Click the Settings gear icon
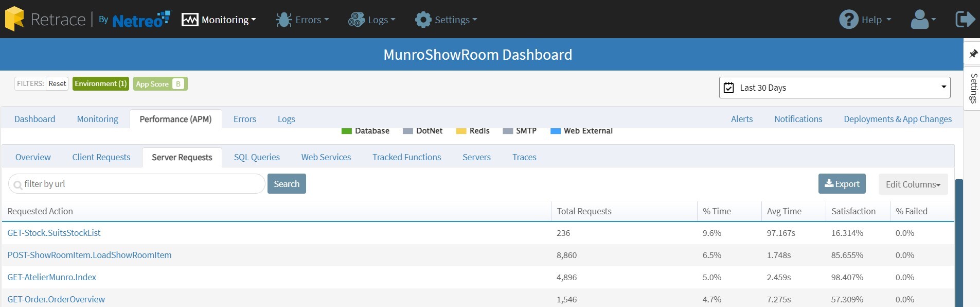Image resolution: width=980 pixels, height=307 pixels. click(423, 20)
